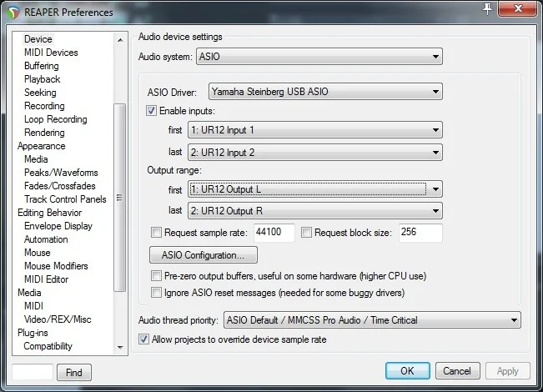Select MIDI under the Media category
This screenshot has height=392, width=543.
point(33,306)
